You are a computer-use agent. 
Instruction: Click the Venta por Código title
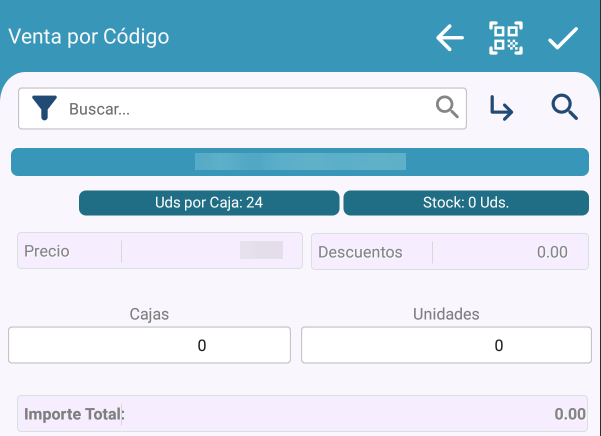89,37
